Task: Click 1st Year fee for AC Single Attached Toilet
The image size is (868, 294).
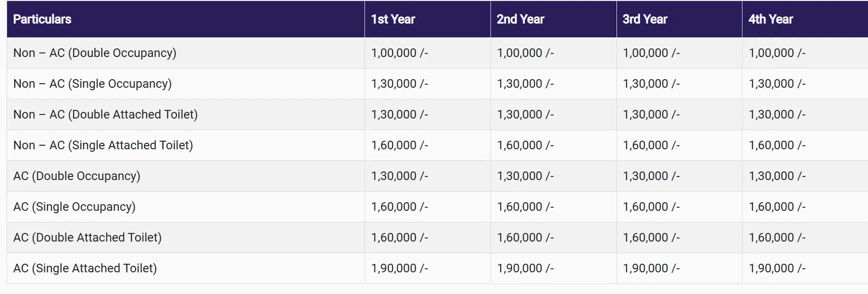Action: (x=400, y=268)
